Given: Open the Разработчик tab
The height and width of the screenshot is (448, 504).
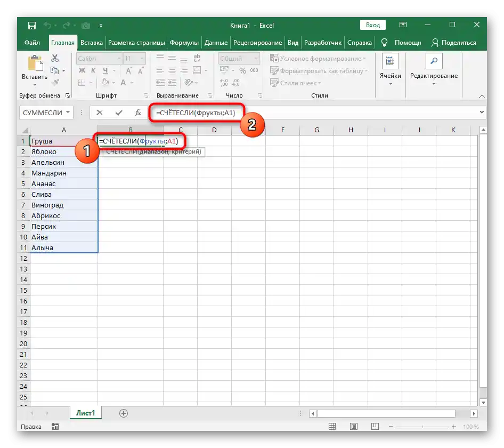Looking at the screenshot, I should coord(323,43).
